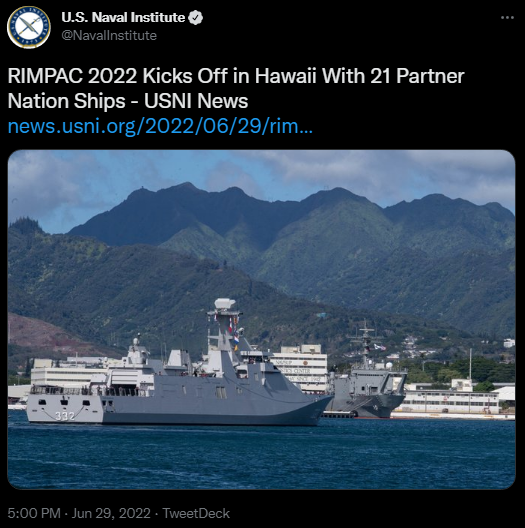Open the tweet photo of the warship

pos(261,319)
